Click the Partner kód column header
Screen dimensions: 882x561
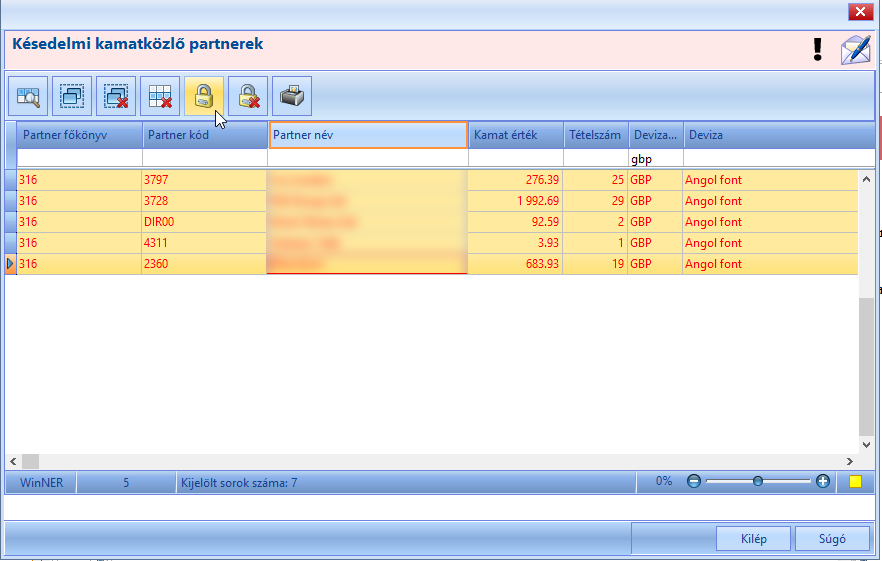tap(205, 135)
